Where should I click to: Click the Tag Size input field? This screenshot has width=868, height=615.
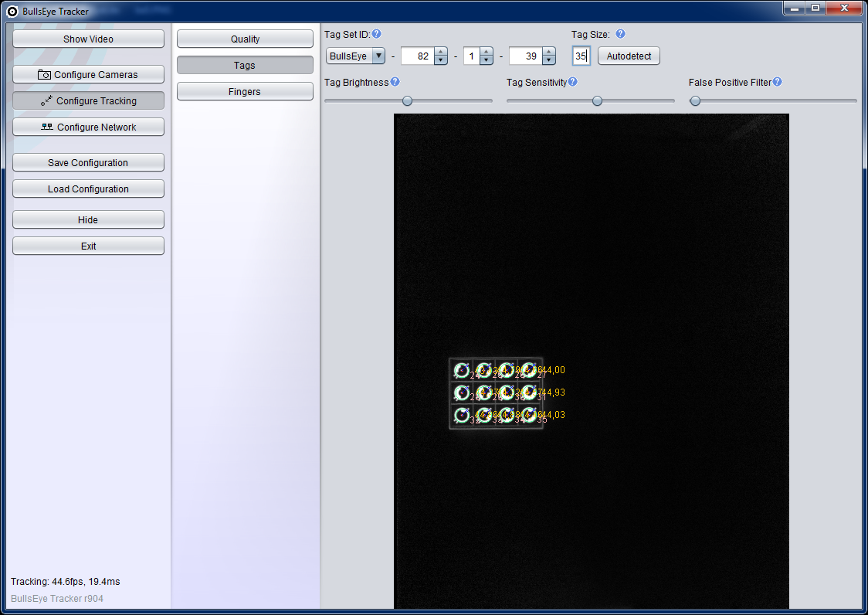(x=581, y=56)
